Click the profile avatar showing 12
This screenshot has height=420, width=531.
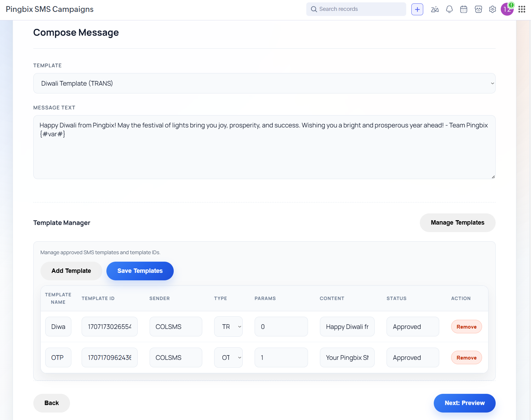point(507,9)
